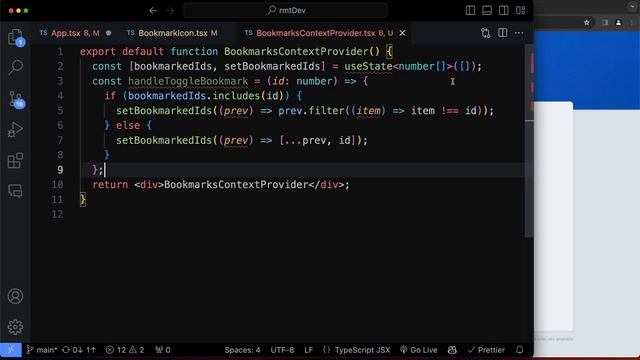Open the editor More Actions ellipsis
This screenshot has width=640, height=360.
tap(519, 33)
